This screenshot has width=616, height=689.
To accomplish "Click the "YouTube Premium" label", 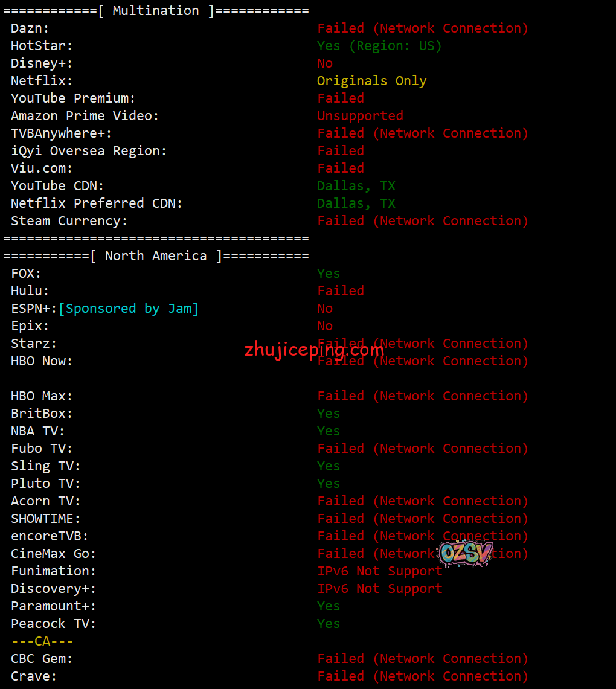I will tap(73, 98).
